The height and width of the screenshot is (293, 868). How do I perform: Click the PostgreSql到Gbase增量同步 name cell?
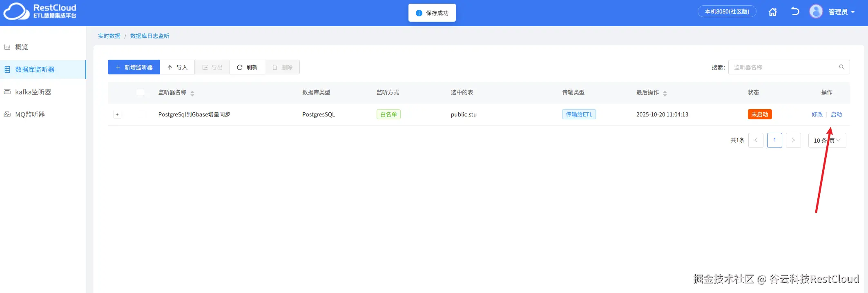coord(194,114)
